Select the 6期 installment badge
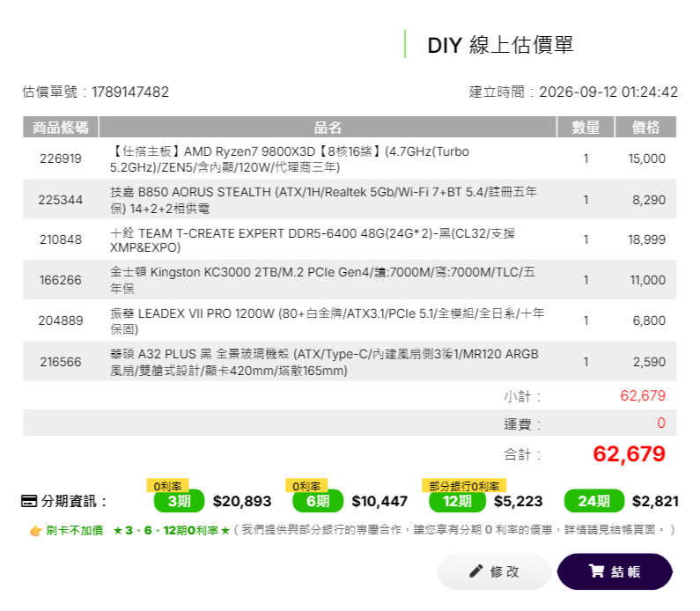The image size is (700, 611). tap(318, 501)
